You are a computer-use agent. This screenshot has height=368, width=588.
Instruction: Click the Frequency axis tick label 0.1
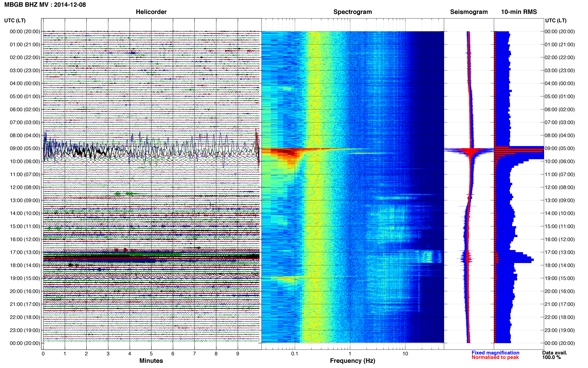click(295, 354)
